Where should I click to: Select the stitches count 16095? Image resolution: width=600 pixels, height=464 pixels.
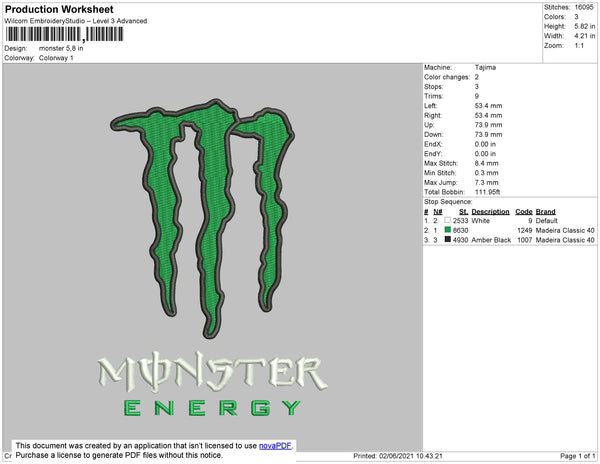pyautogui.click(x=584, y=7)
